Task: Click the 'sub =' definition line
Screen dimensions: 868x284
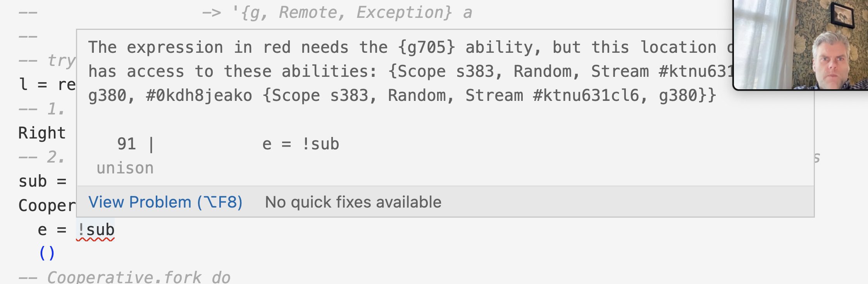Action: click(43, 181)
